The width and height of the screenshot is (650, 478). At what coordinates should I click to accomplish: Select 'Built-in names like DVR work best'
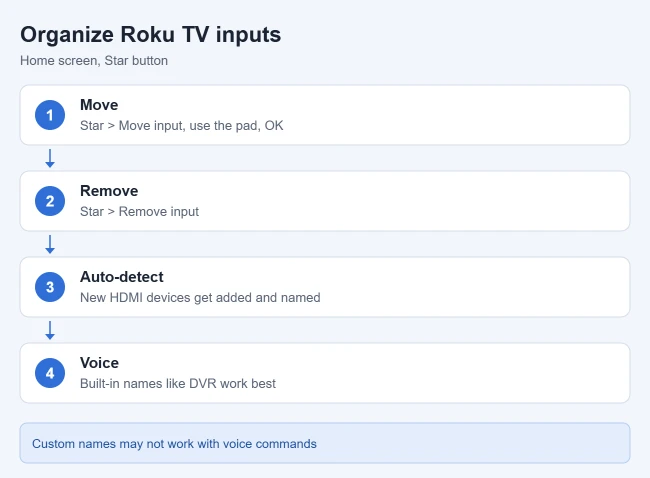click(x=178, y=383)
